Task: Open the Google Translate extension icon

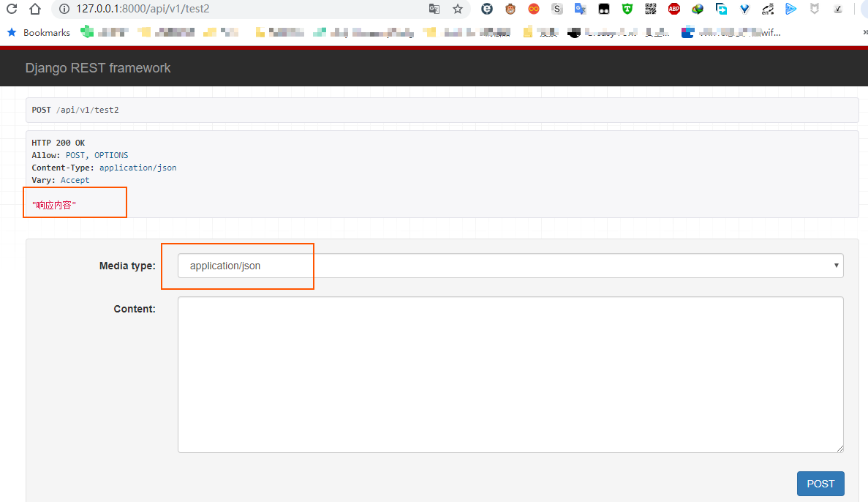Action: tap(580, 9)
